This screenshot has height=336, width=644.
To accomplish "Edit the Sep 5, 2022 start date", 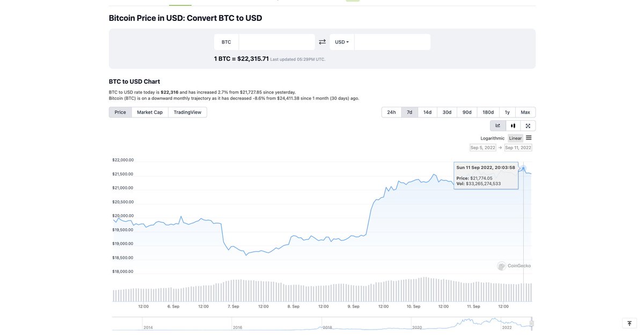I will tap(483, 148).
